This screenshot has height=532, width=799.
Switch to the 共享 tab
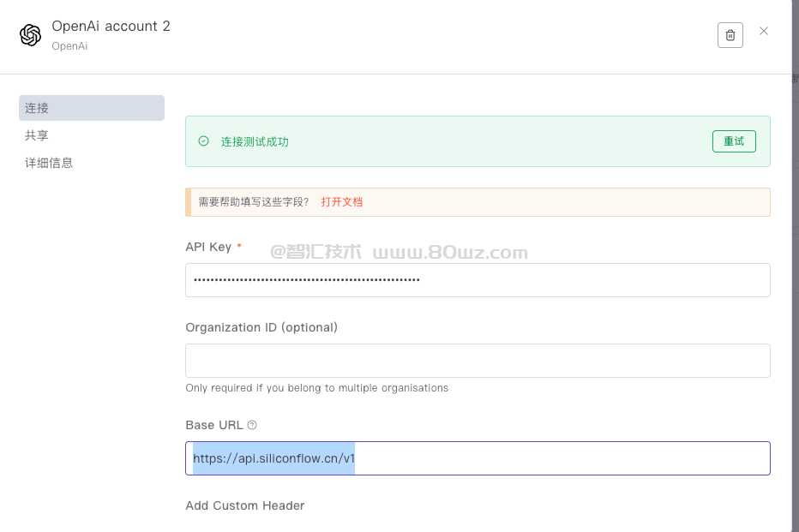[37, 135]
